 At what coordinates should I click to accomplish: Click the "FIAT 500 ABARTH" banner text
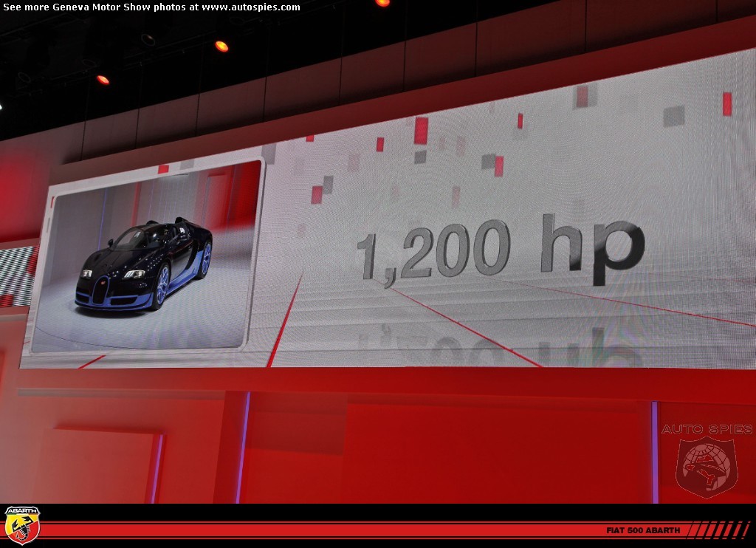coord(643,530)
